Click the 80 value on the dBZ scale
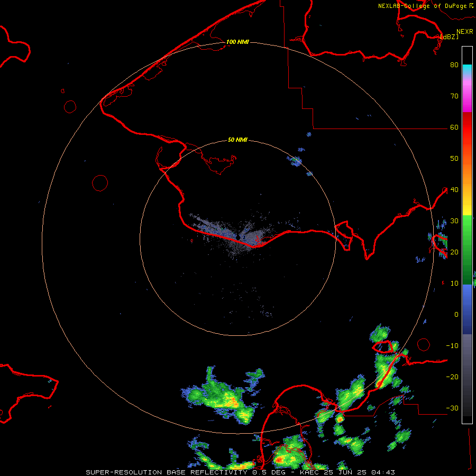Viewport: 476px width, 476px height. point(454,65)
